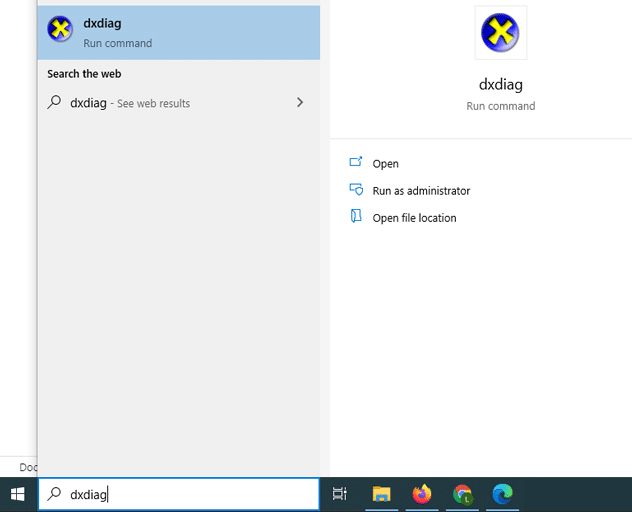Open the Windows Start menu
632x512 pixels.
coord(18,494)
